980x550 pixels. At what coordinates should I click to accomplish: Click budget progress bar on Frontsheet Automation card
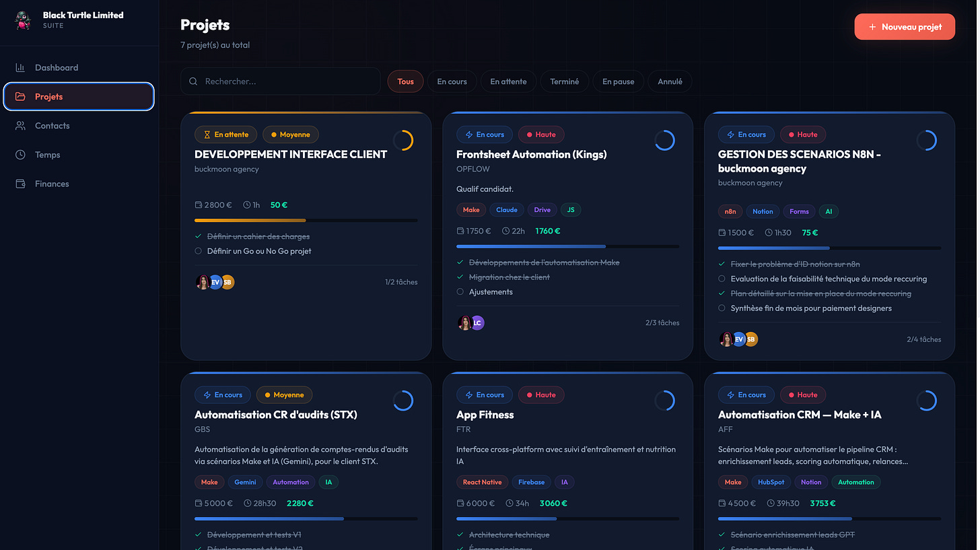pyautogui.click(x=567, y=246)
